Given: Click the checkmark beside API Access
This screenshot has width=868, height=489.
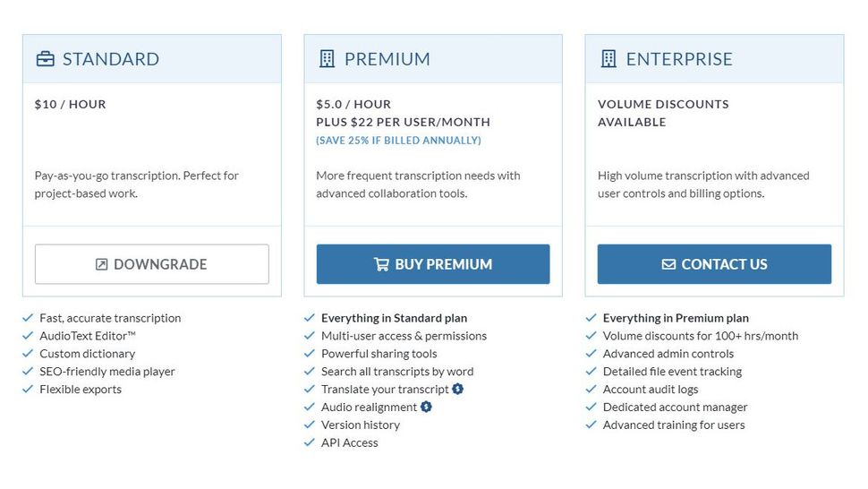Looking at the screenshot, I should pos(310,442).
